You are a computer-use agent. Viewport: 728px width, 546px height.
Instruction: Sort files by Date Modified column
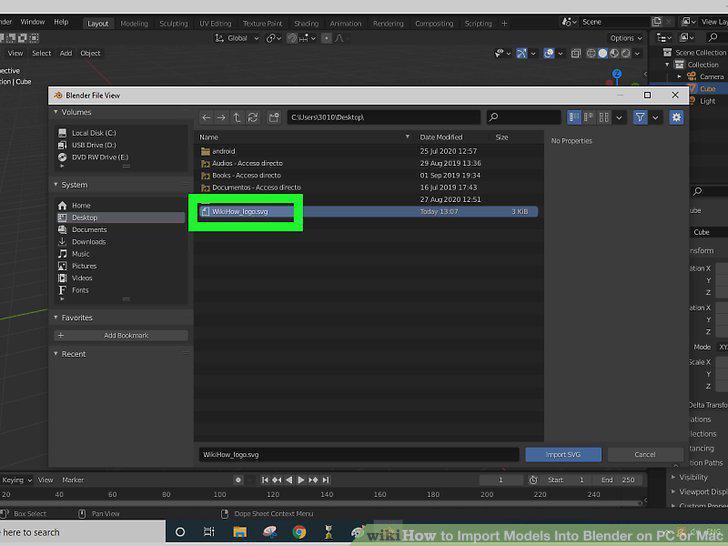[441, 137]
